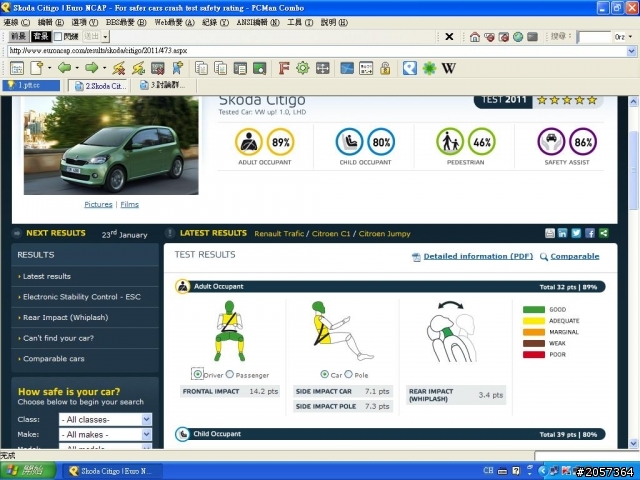Open the Make dropdown All makes
This screenshot has height=480, width=640.
click(x=105, y=435)
